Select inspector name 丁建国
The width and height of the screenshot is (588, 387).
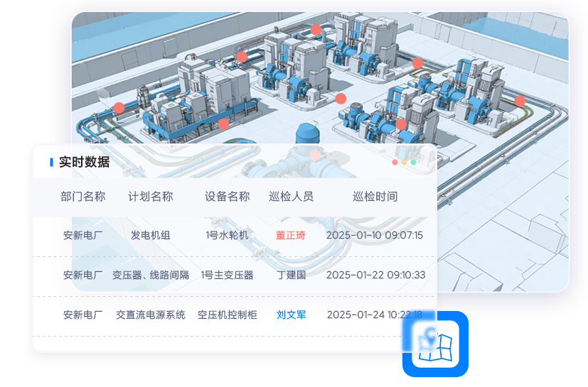coord(291,275)
